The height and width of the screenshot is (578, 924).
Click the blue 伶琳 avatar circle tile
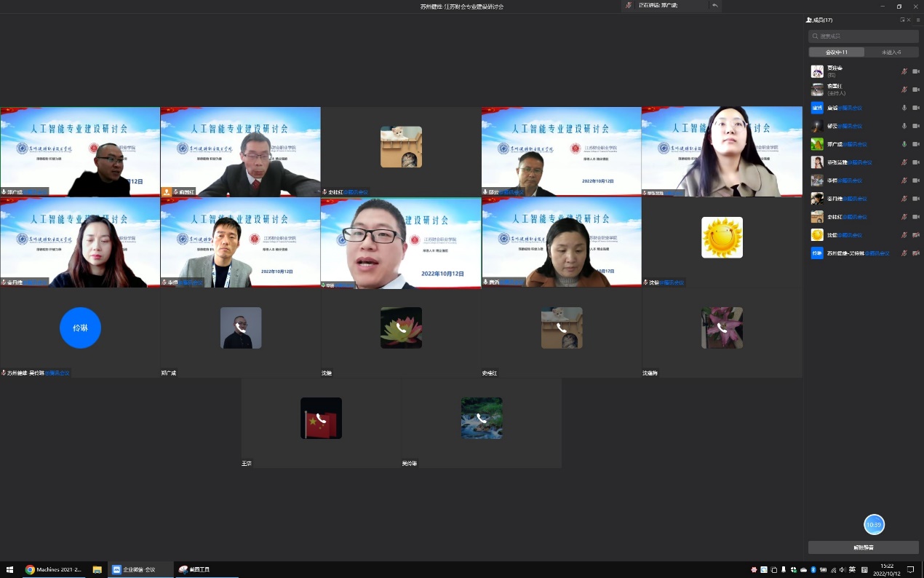click(80, 328)
